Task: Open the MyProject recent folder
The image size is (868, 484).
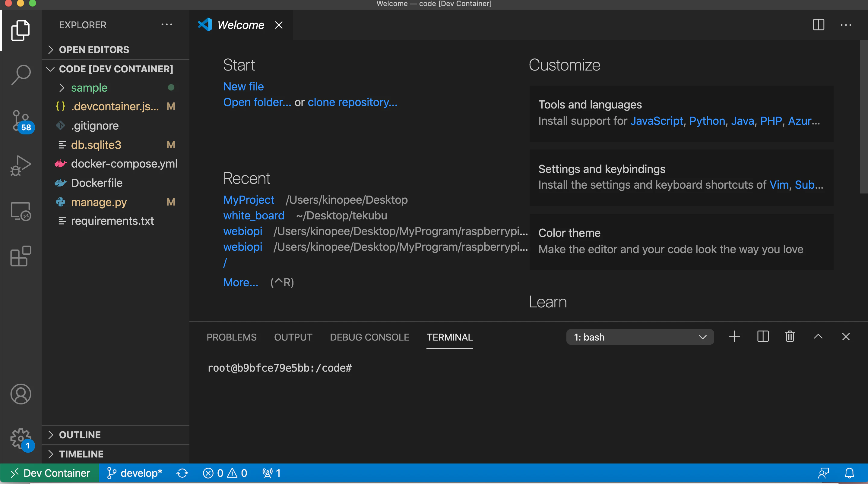Action: click(249, 200)
